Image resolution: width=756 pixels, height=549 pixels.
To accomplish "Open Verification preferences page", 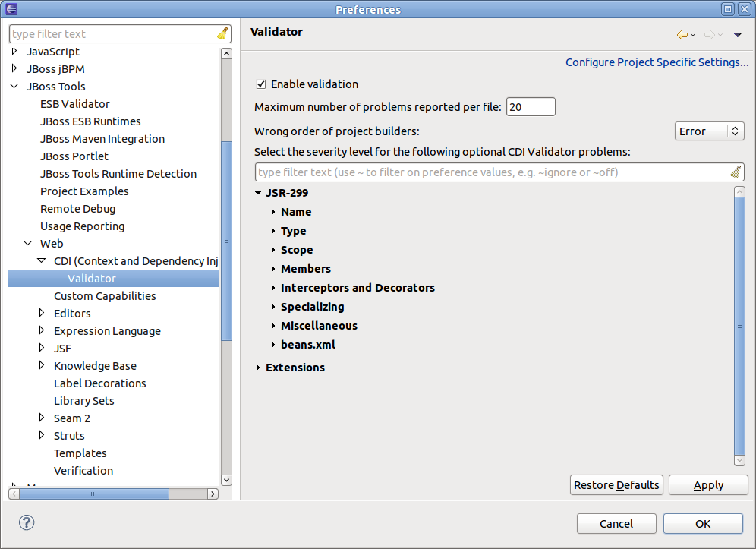I will pyautogui.click(x=83, y=470).
